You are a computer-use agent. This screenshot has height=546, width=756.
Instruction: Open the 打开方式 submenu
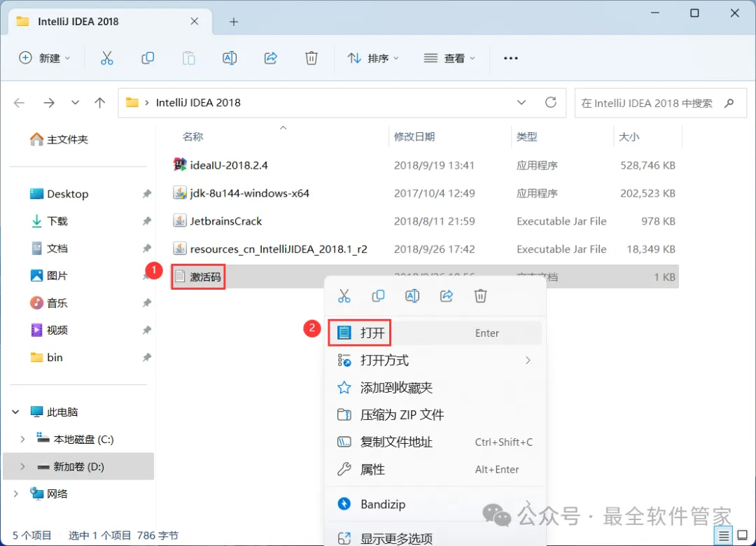pos(435,360)
